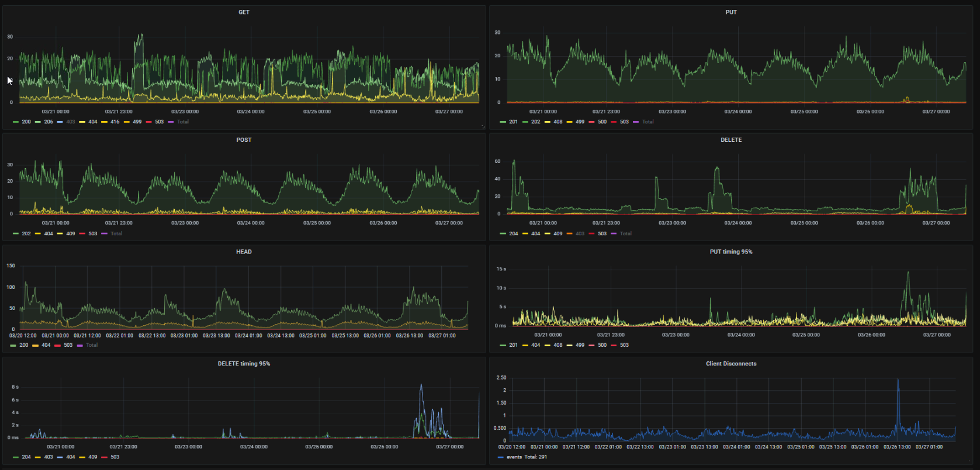Toggle the 403 series in DELETE legend
This screenshot has width=980, height=470.
pyautogui.click(x=580, y=234)
